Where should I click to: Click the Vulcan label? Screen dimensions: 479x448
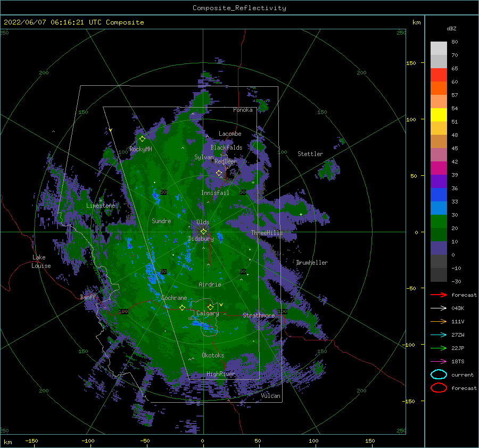click(271, 396)
